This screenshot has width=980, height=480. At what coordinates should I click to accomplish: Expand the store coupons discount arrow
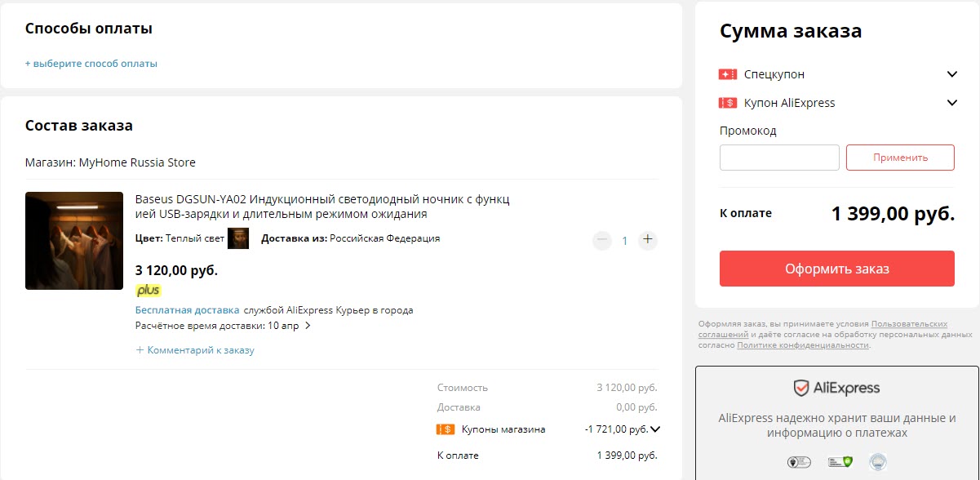(654, 429)
